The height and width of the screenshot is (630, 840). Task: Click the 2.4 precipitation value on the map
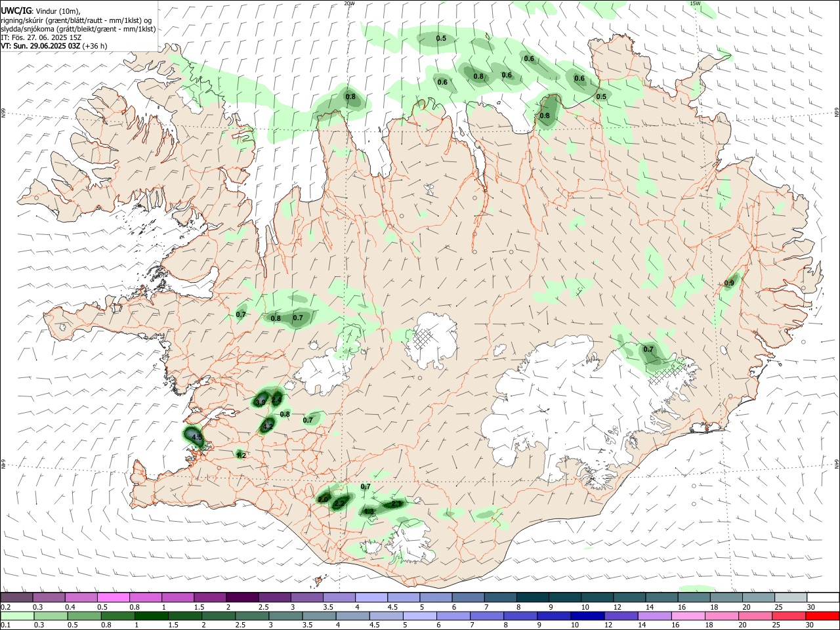coord(277,400)
